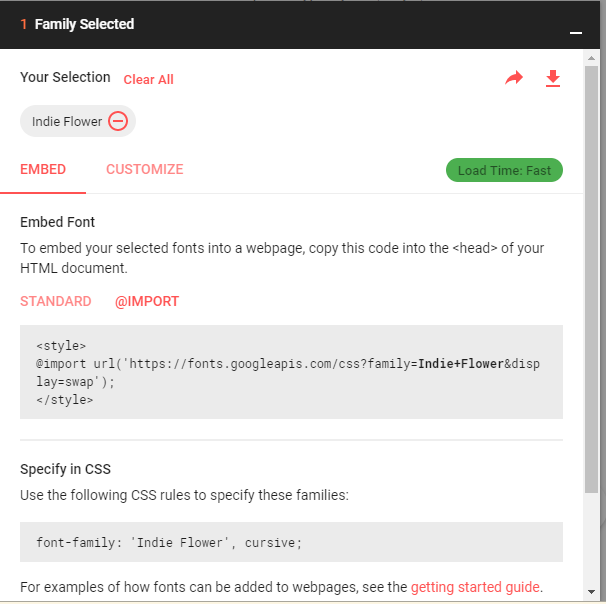Switch to the EMBED tab
The height and width of the screenshot is (604, 606).
click(x=43, y=170)
